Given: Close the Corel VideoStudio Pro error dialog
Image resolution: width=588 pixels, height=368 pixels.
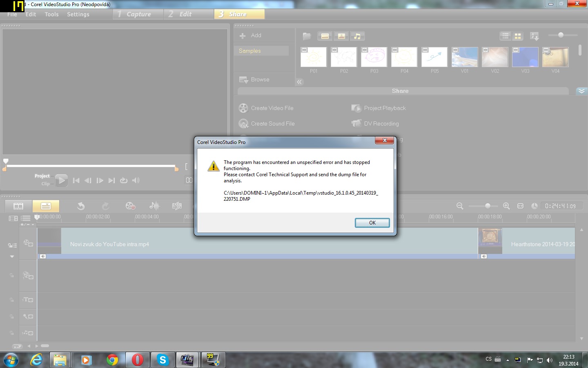Looking at the screenshot, I should [x=385, y=140].
